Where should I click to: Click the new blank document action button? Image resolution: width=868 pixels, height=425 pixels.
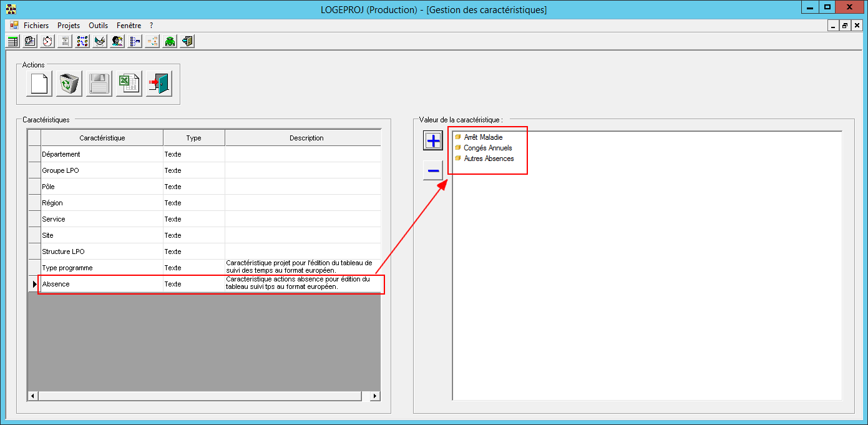[x=39, y=84]
